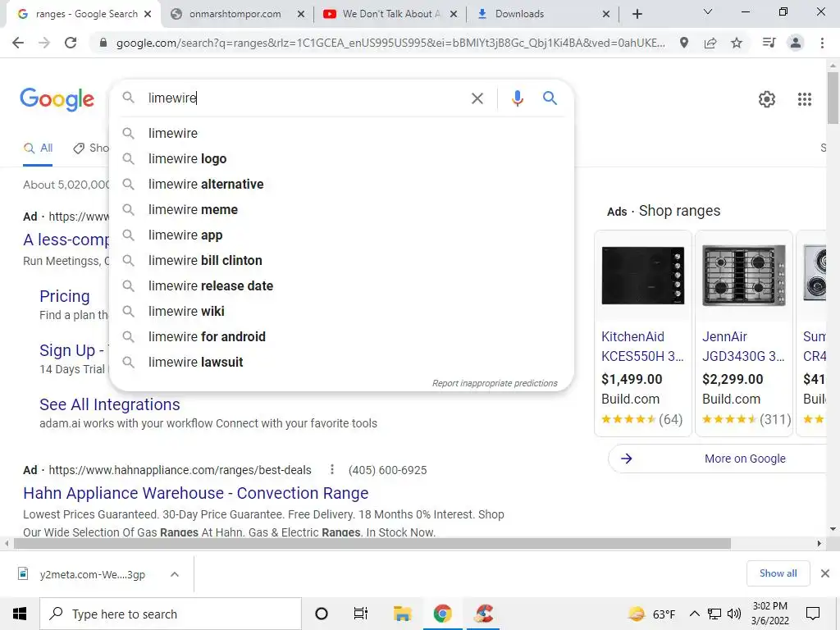Open the KitchenAid KCES550H product thumbnail
840x630 pixels.
643,276
